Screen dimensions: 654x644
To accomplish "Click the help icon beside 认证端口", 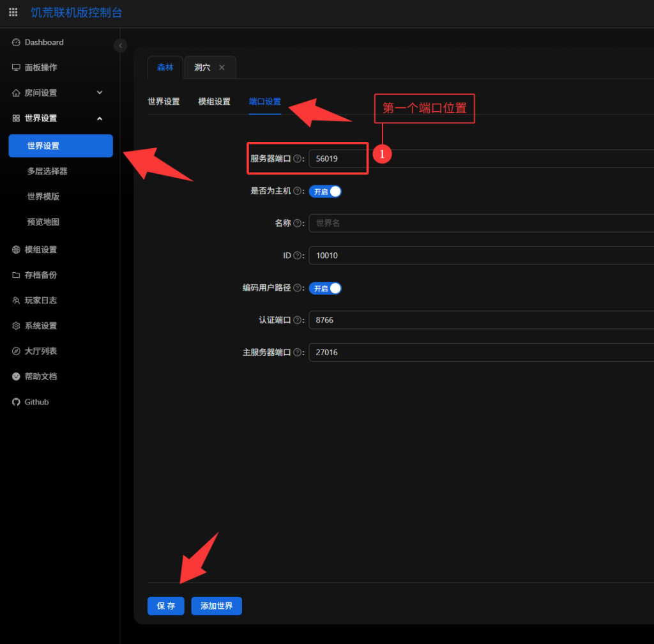I will tap(297, 320).
